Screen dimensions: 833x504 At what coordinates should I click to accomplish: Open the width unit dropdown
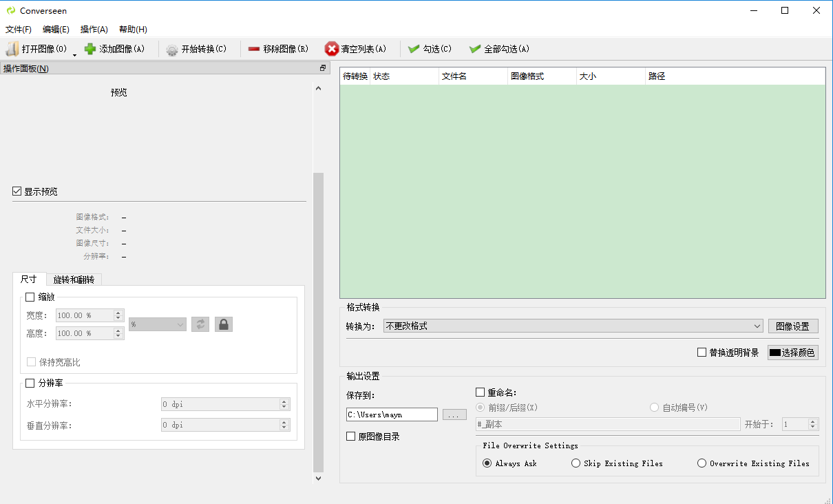(x=157, y=324)
